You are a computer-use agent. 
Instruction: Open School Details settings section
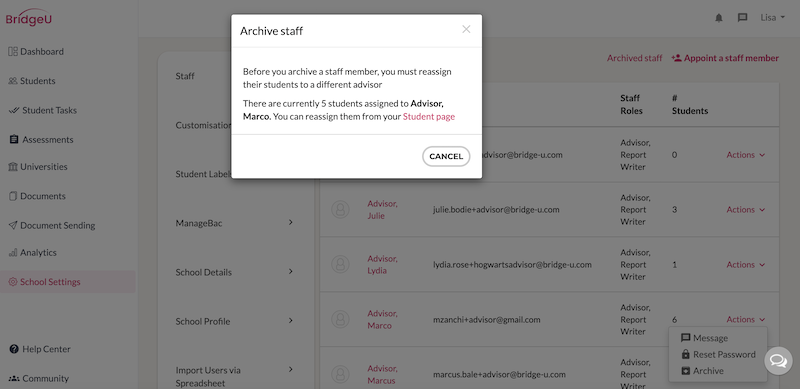204,272
